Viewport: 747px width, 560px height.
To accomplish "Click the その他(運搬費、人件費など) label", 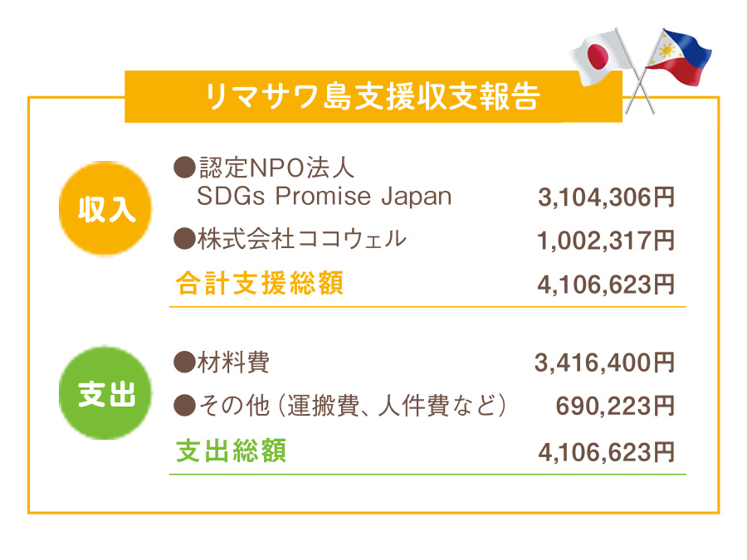I will tap(352, 406).
